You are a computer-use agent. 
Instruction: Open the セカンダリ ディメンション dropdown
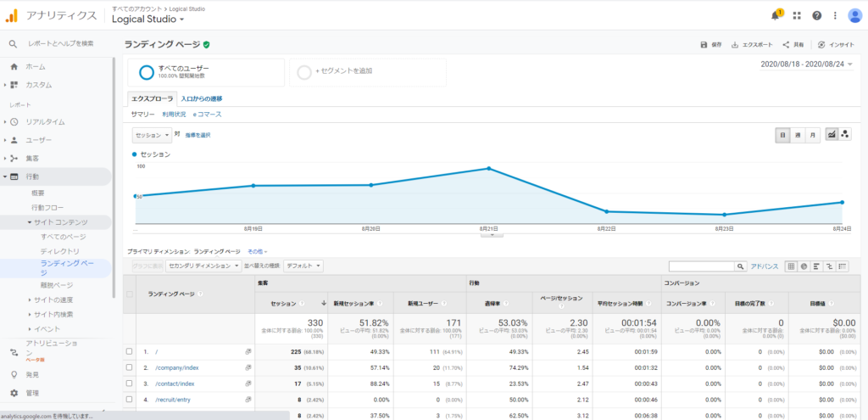coord(203,266)
